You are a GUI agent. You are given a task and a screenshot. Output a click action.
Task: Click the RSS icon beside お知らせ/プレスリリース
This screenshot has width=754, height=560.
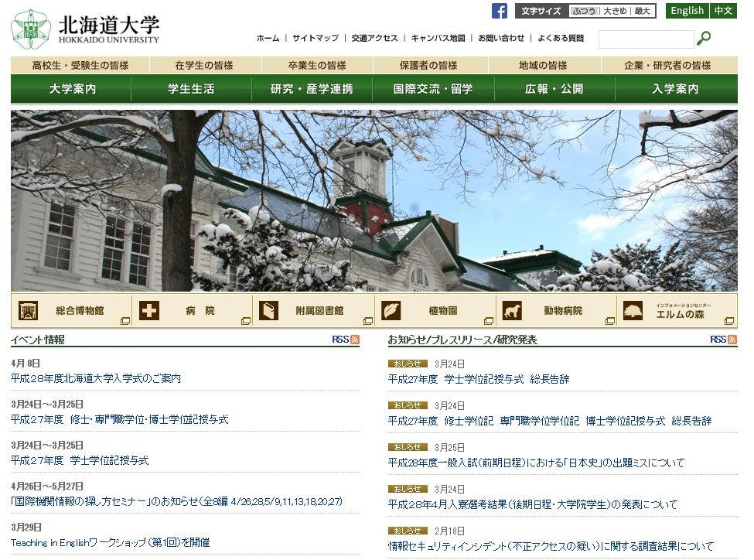[732, 338]
